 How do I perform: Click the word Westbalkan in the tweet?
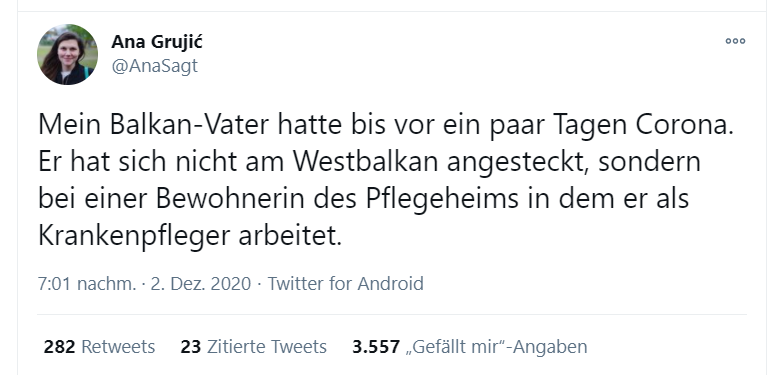tap(366, 162)
